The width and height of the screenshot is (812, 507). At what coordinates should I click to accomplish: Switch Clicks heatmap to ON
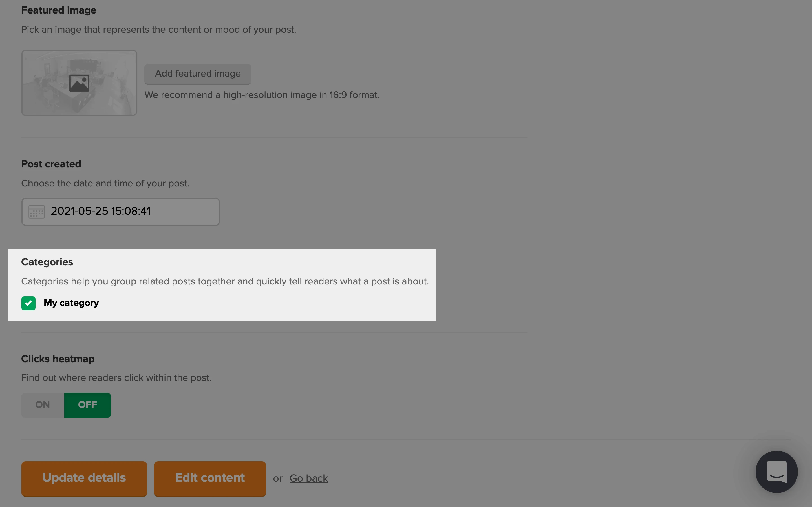43,405
